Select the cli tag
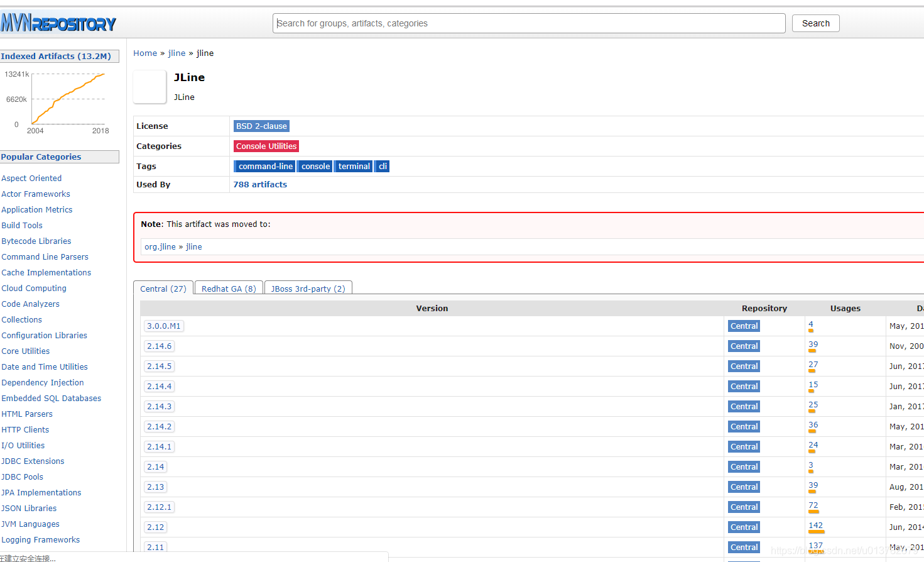 382,167
